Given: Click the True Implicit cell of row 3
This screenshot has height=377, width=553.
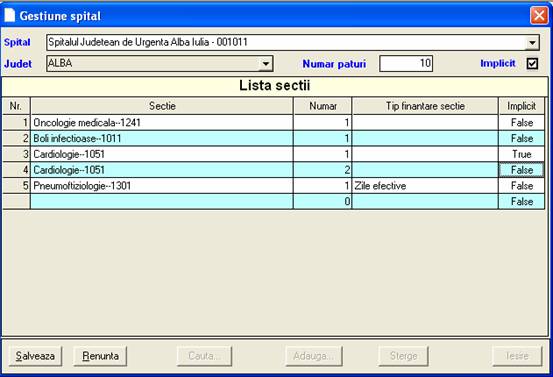Looking at the screenshot, I should [522, 154].
